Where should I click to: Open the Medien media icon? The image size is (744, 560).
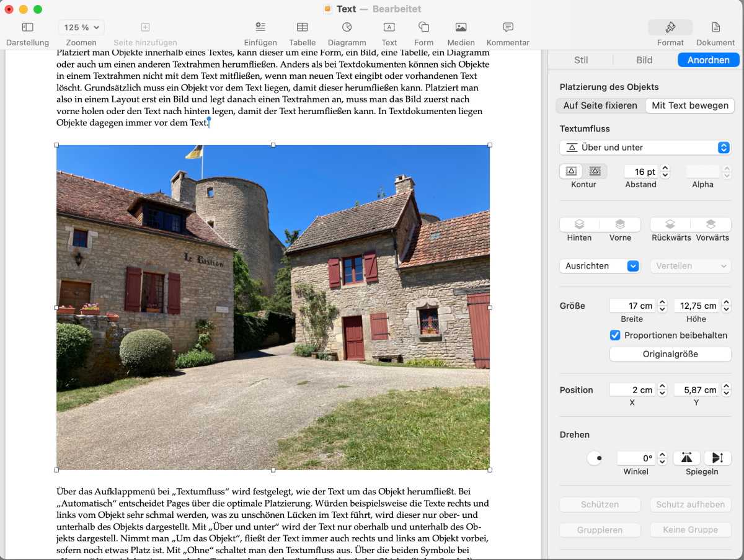(x=461, y=27)
